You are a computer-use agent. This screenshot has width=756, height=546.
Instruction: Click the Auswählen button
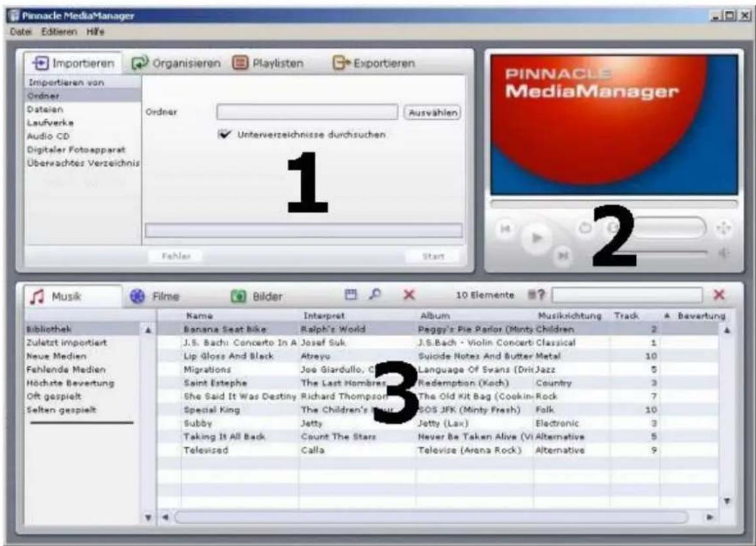tap(432, 113)
